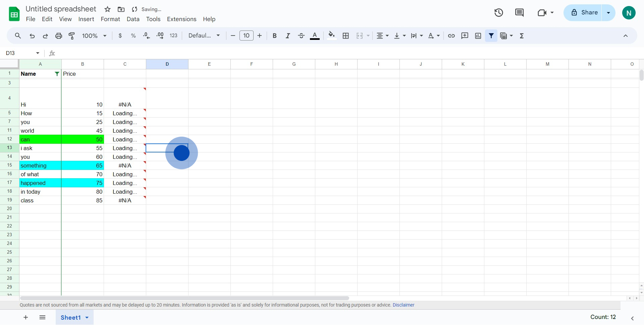644x325 pixels.
Task: Open the comments panel icon
Action: coord(519,13)
